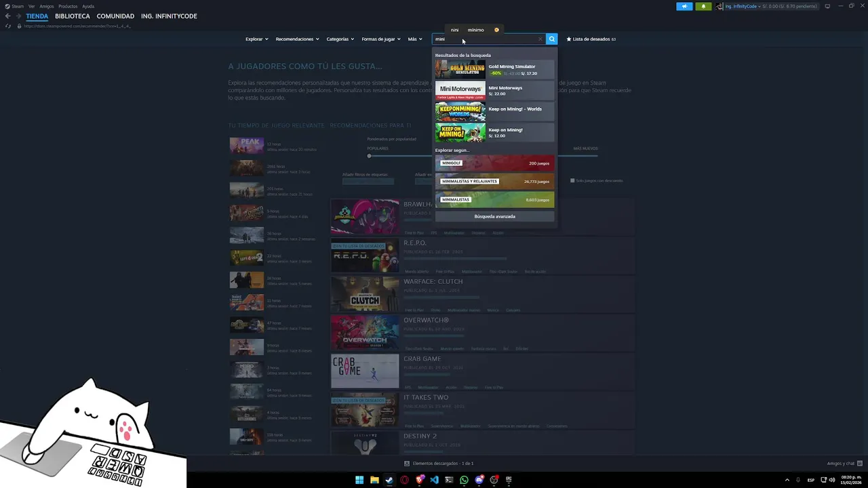Click the Búsqueda avanzada button

494,216
